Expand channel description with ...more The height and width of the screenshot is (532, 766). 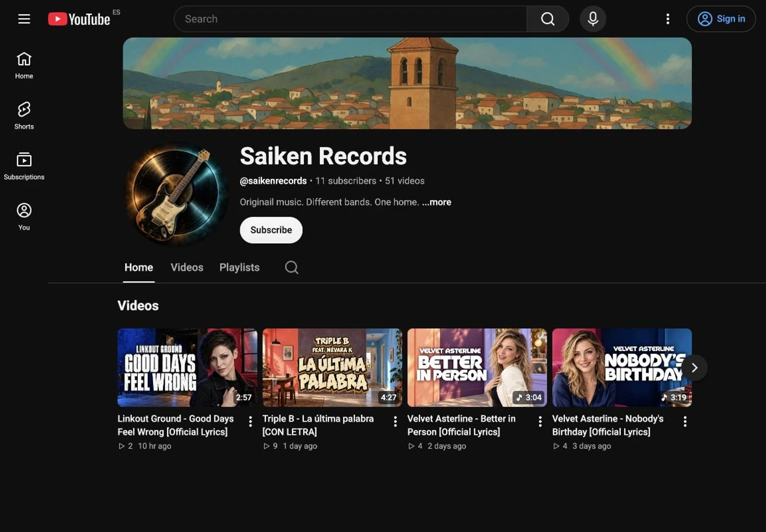click(x=436, y=202)
